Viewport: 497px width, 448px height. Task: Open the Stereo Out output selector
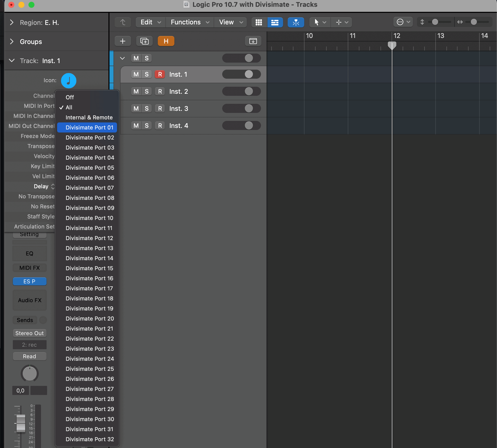(x=30, y=333)
